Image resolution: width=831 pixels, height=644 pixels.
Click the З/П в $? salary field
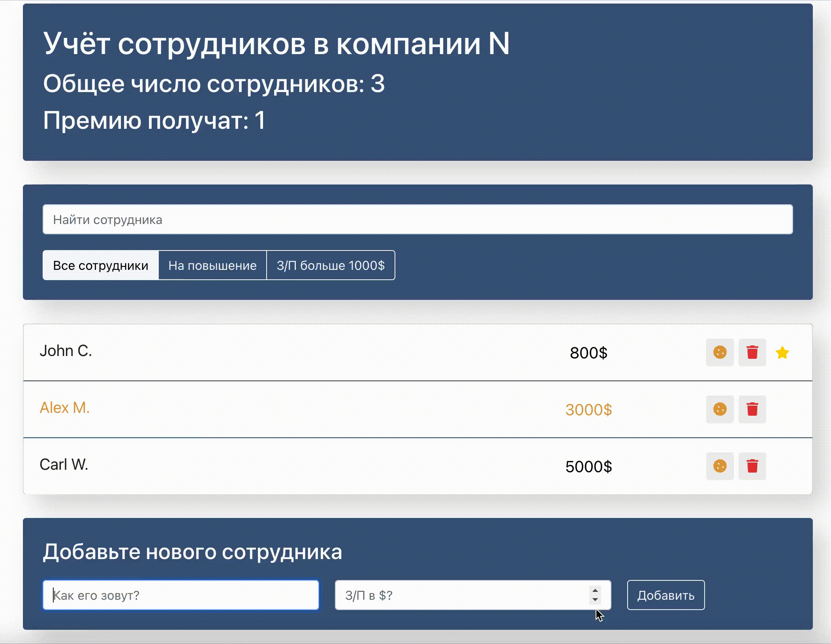(x=454, y=595)
